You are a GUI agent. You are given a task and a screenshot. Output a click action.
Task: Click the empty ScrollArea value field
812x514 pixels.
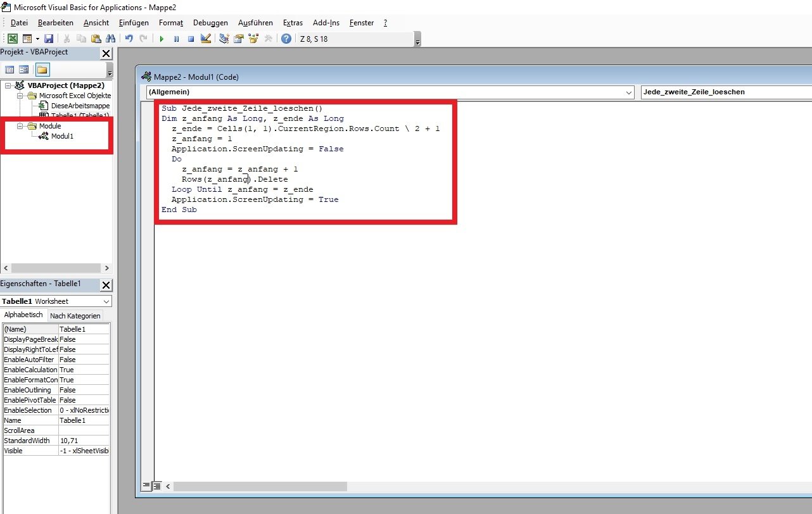[84, 430]
